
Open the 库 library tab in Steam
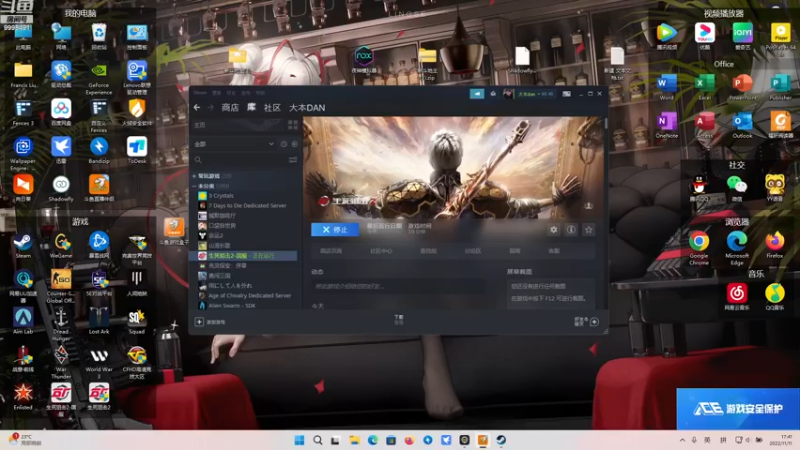coord(252,107)
